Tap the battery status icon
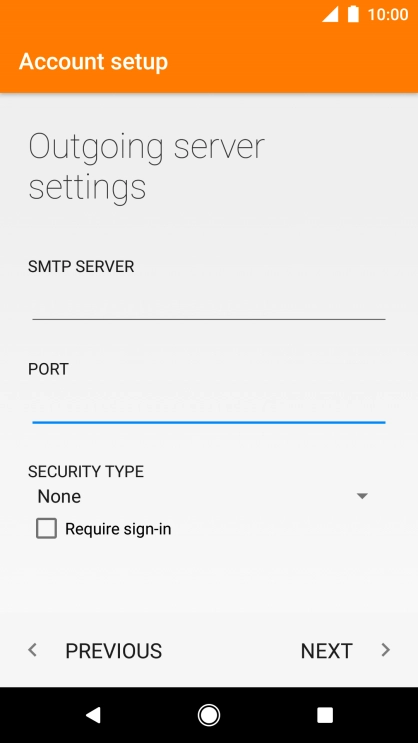This screenshot has width=418, height=743. (x=353, y=14)
